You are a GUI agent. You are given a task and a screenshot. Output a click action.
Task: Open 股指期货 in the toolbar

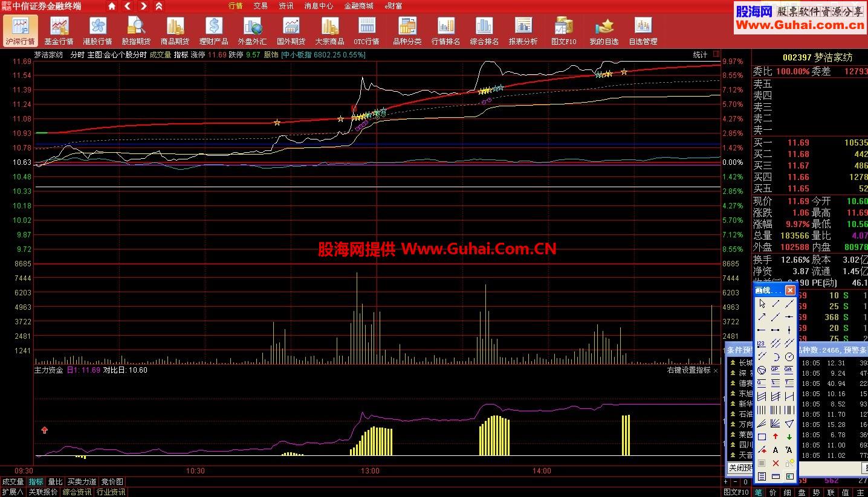point(136,30)
